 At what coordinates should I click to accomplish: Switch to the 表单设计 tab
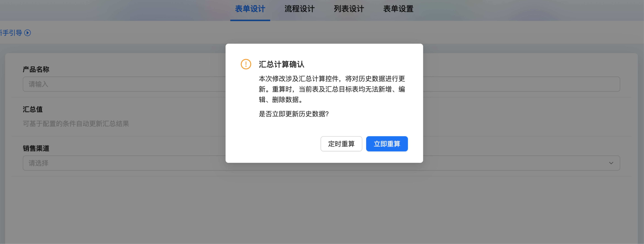coord(250,9)
